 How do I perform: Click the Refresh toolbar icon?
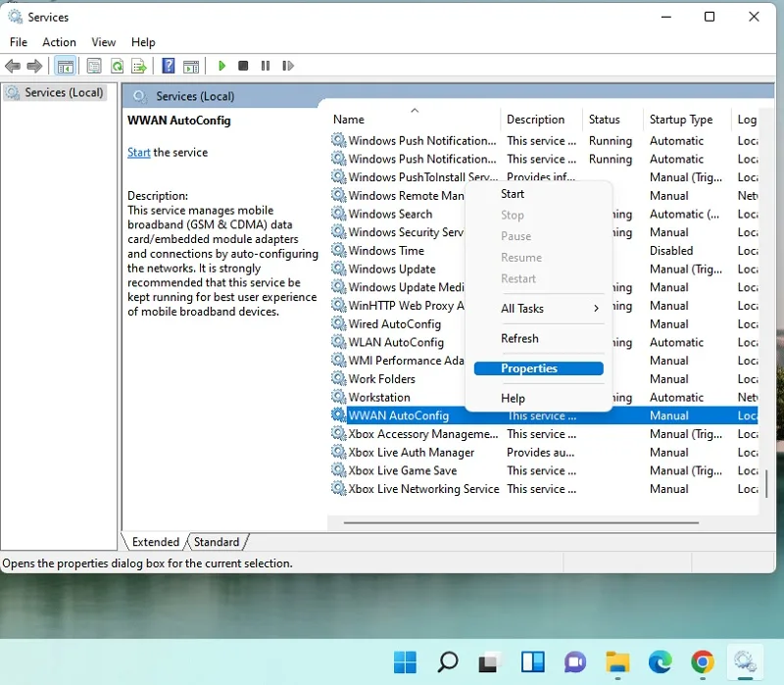pyautogui.click(x=117, y=66)
